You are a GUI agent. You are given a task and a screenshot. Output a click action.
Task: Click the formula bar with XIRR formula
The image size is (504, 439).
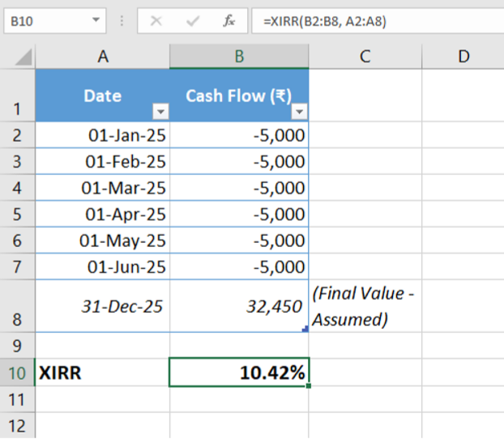(x=378, y=21)
